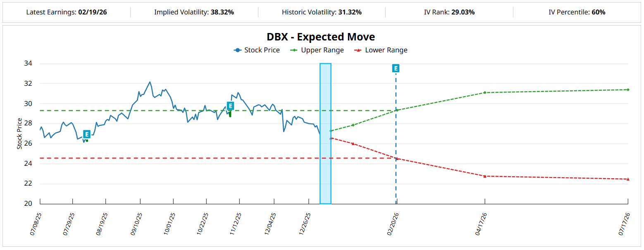Click the chart title DBX - Expected Move
The height and width of the screenshot is (250, 644).
321,37
